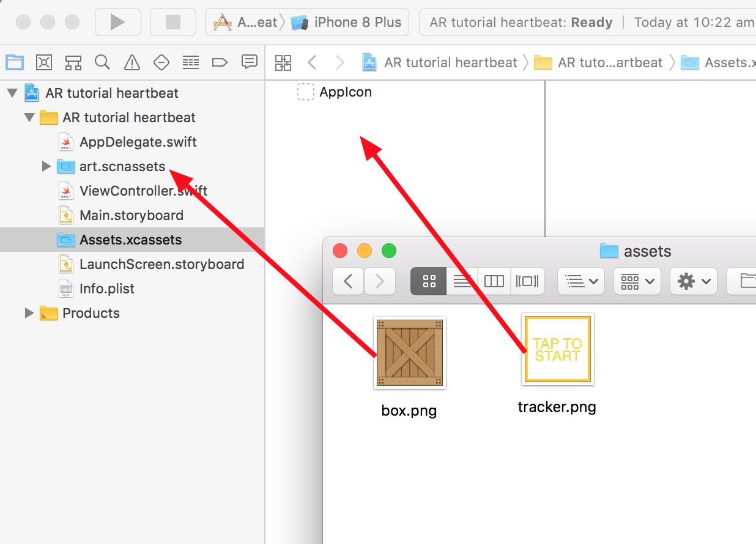Run the project with the Play button
756x544 pixels.
pyautogui.click(x=117, y=22)
